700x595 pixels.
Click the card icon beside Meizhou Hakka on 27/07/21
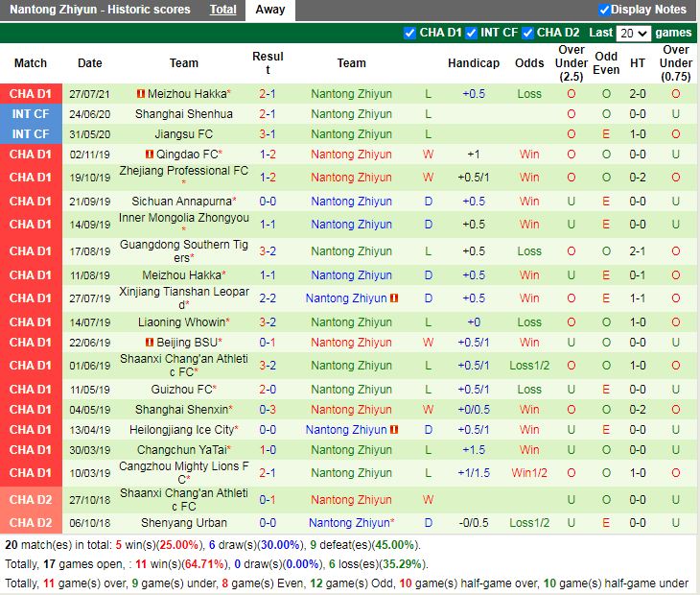pos(140,94)
